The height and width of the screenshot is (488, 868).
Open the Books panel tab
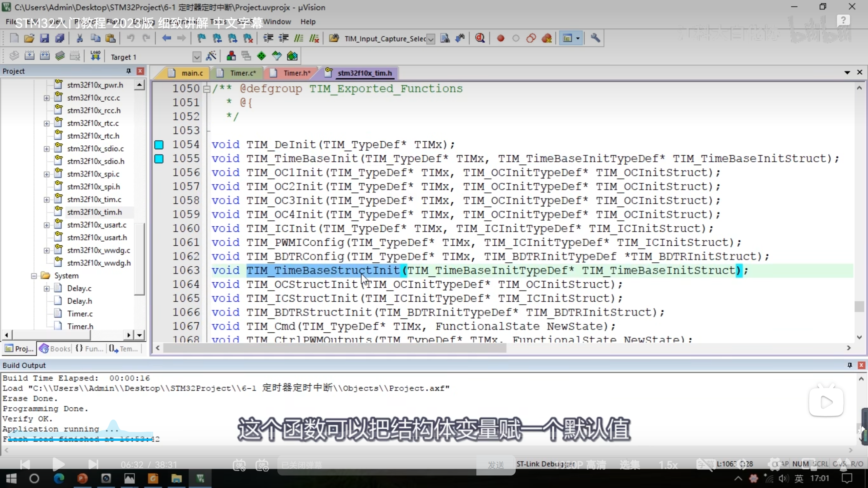point(55,348)
